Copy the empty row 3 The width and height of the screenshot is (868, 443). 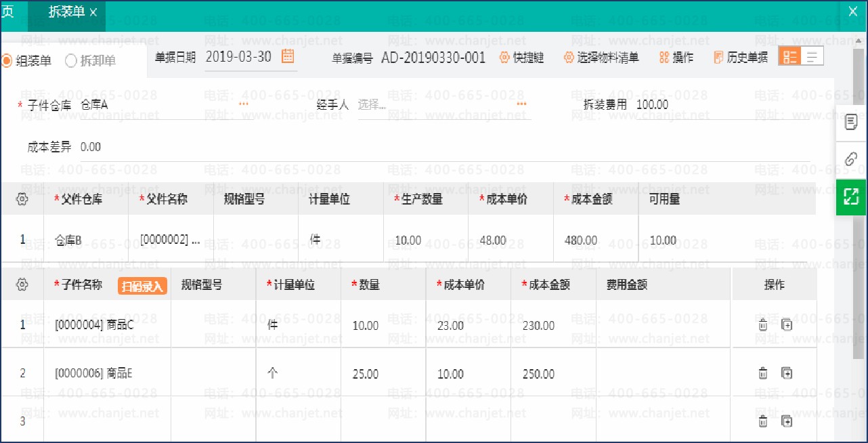click(786, 421)
